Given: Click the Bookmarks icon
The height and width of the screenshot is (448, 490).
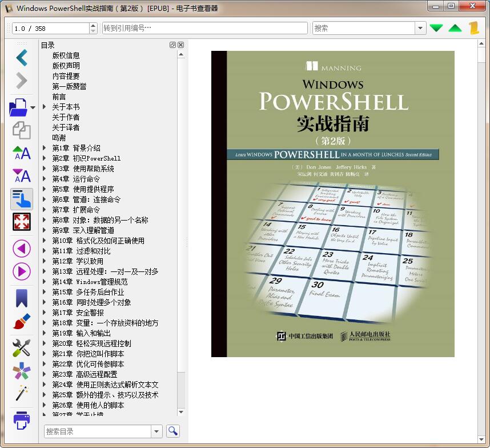Looking at the screenshot, I should (x=22, y=298).
